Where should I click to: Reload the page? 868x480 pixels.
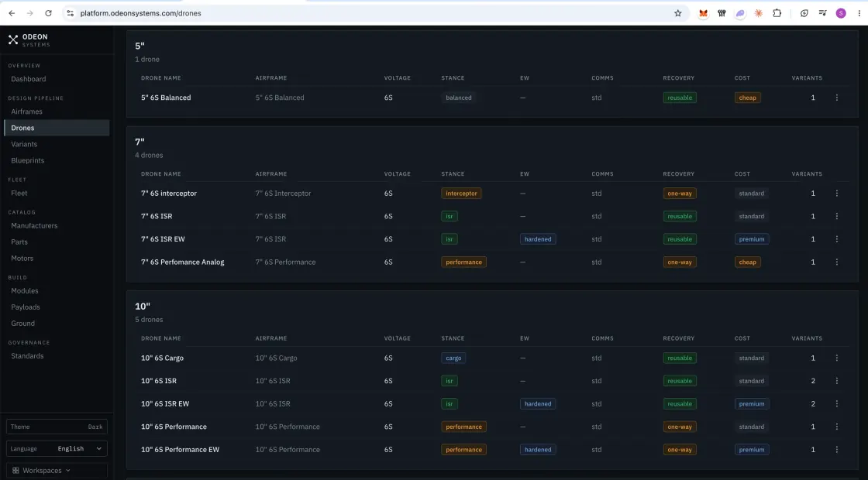(48, 13)
